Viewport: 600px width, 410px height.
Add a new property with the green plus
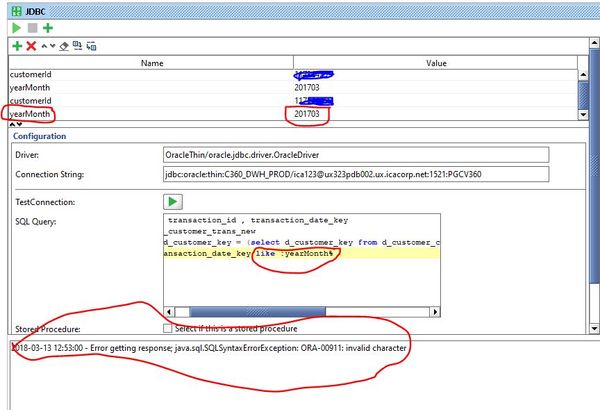click(x=17, y=46)
